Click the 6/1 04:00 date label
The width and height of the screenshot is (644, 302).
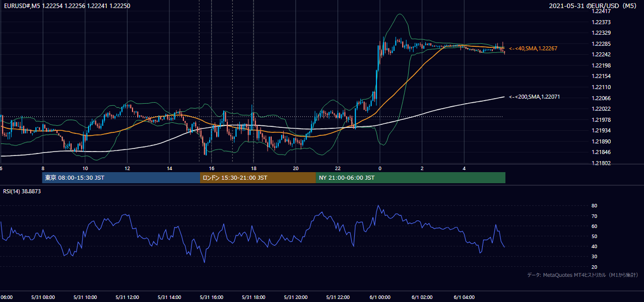pyautogui.click(x=464, y=297)
